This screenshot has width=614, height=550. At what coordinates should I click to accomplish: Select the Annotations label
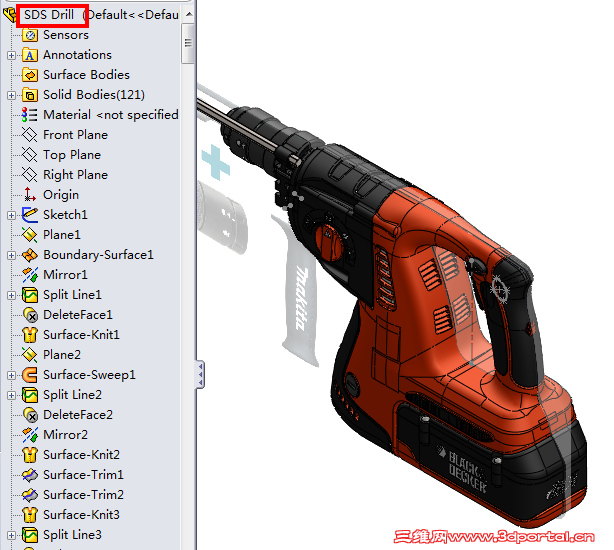point(77,55)
